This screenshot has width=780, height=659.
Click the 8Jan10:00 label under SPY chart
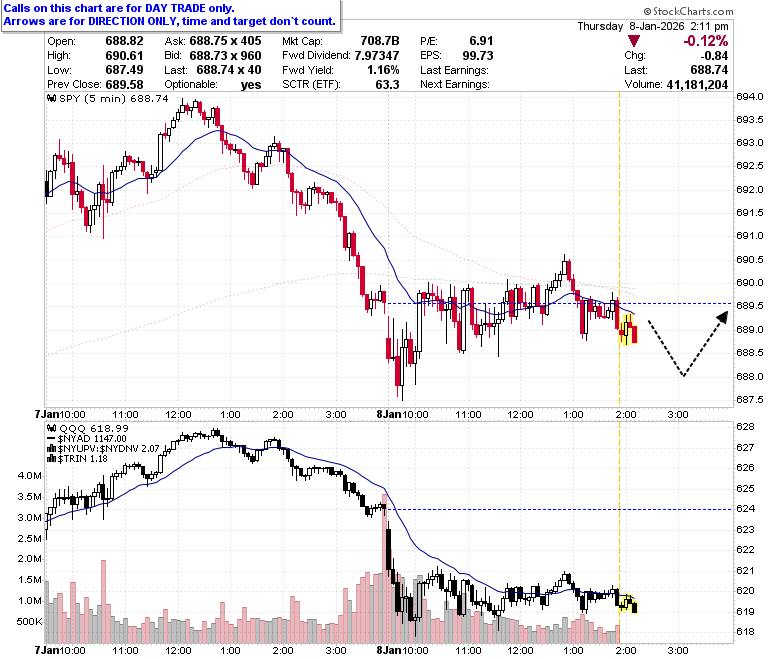point(402,414)
